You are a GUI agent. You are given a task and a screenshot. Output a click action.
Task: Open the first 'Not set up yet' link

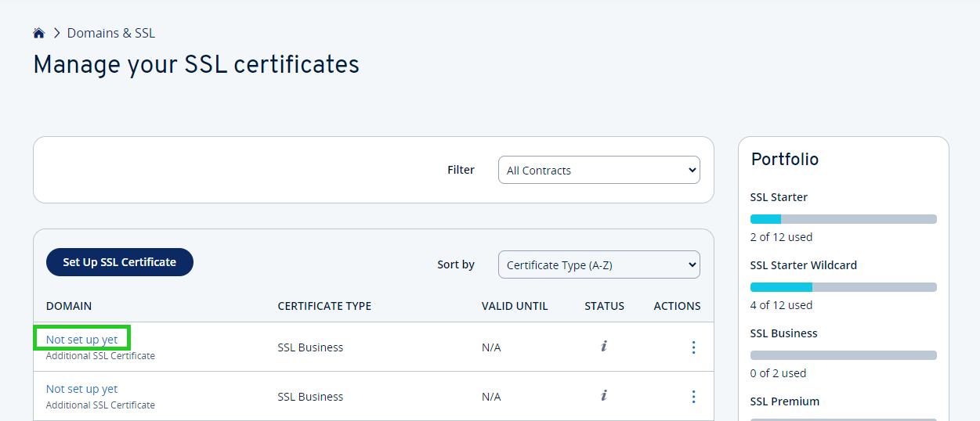tap(82, 340)
